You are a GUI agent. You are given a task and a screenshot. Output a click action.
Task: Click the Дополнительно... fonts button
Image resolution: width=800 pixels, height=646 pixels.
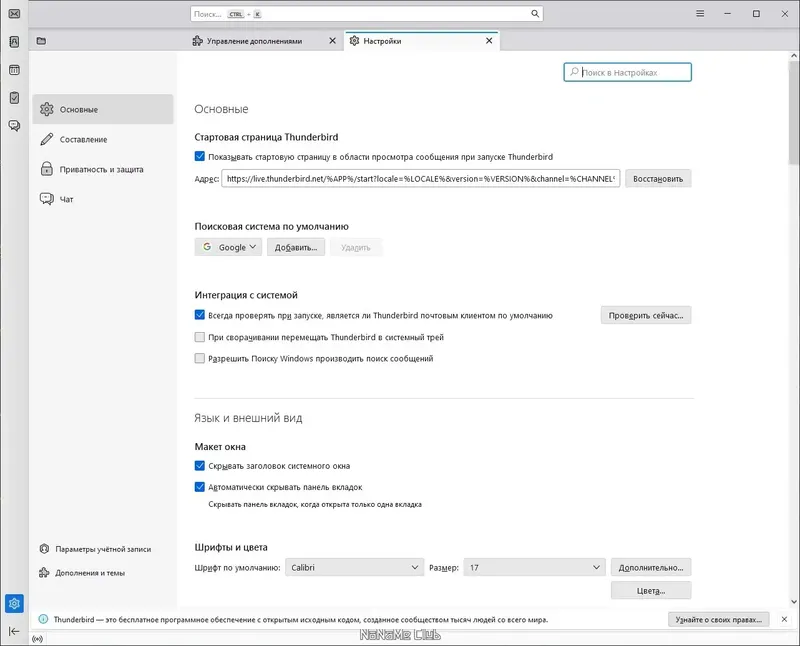coord(651,567)
